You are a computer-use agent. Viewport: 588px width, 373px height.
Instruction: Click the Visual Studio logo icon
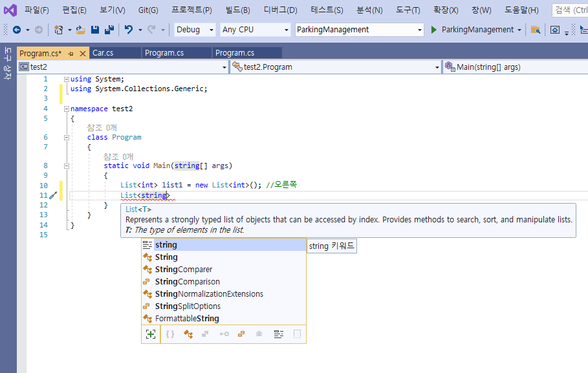10,10
